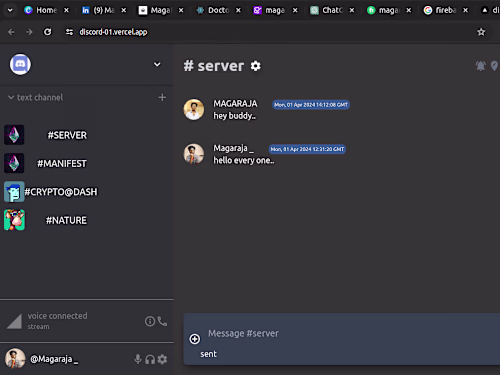500x375 pixels.
Task: Click MAGARAJA's message avatar
Action: 194,109
